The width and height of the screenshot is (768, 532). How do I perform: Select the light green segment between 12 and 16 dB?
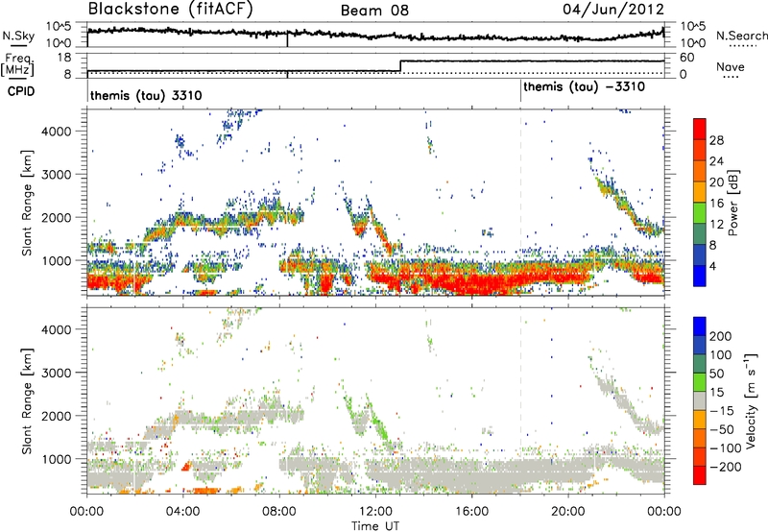pyautogui.click(x=700, y=213)
